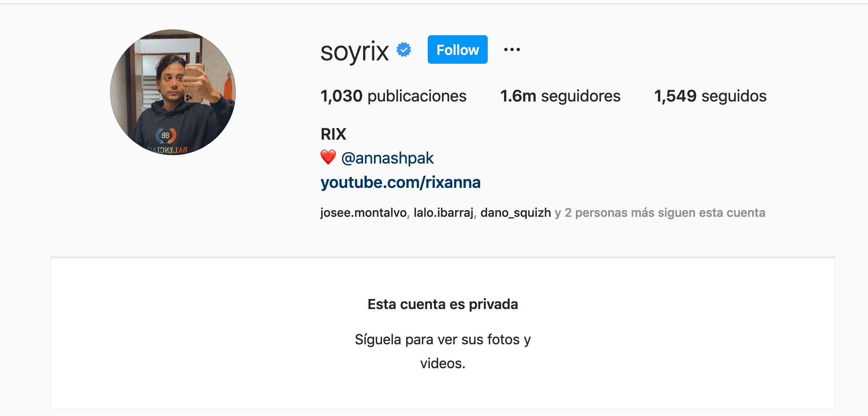Click the 'Esta cuenta es privada' heading
Screen dimensions: 868x416
(443, 304)
